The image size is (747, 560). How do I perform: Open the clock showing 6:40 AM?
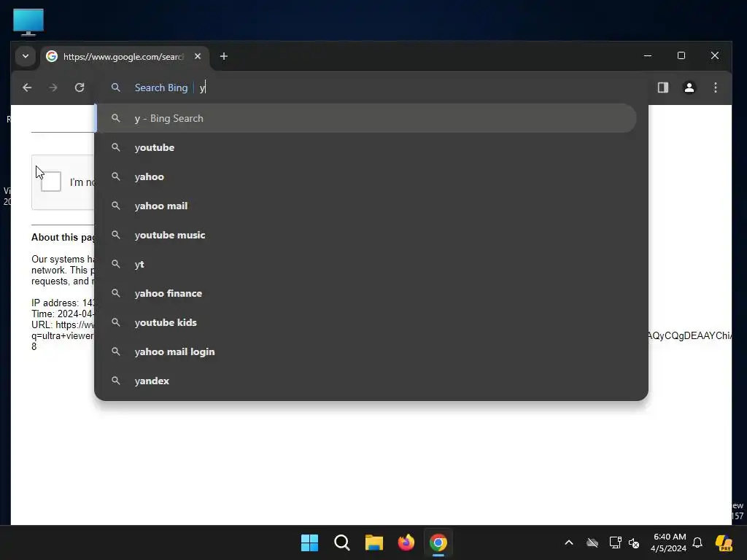click(x=669, y=542)
